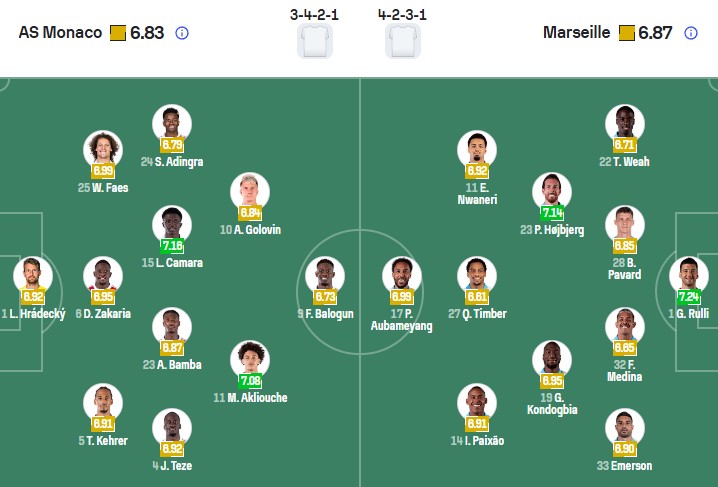Open the Marseille team link
Viewport: 718px width, 487px height.
[x=576, y=33]
